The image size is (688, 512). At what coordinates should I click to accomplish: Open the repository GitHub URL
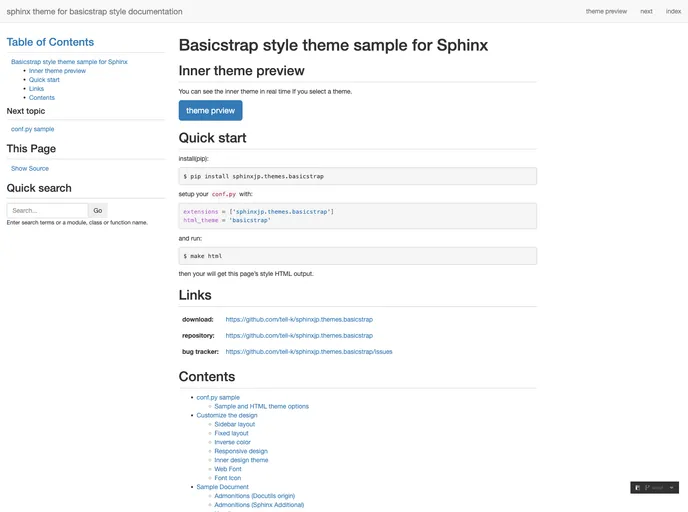click(299, 336)
